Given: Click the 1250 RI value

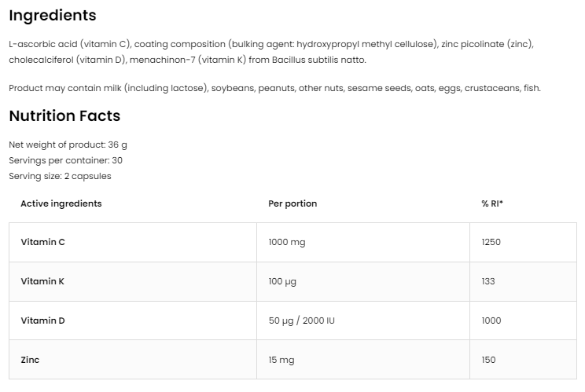Looking at the screenshot, I should [491, 242].
